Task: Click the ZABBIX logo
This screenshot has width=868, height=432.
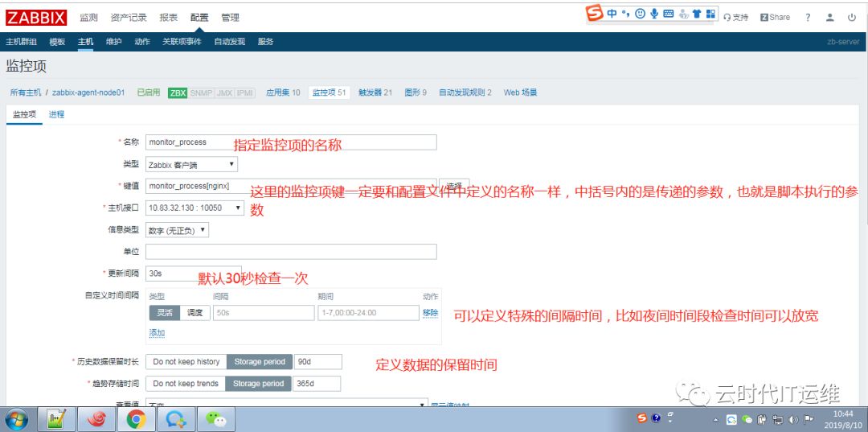Action: click(x=36, y=17)
